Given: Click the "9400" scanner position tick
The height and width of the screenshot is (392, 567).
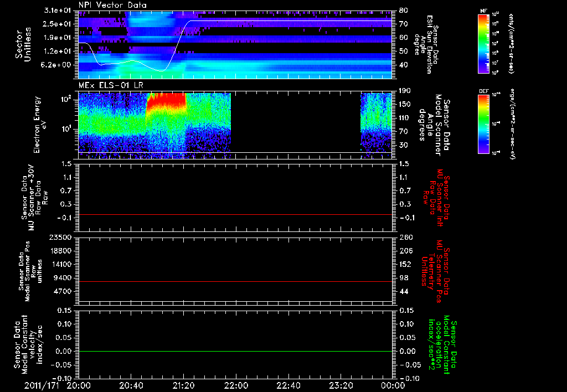Looking at the screenshot, I should [63, 278].
